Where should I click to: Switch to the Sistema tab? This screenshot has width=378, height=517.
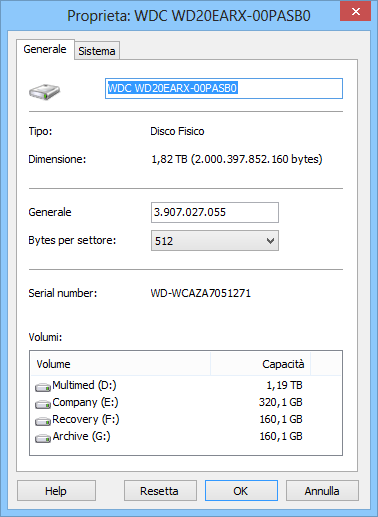coord(97,51)
